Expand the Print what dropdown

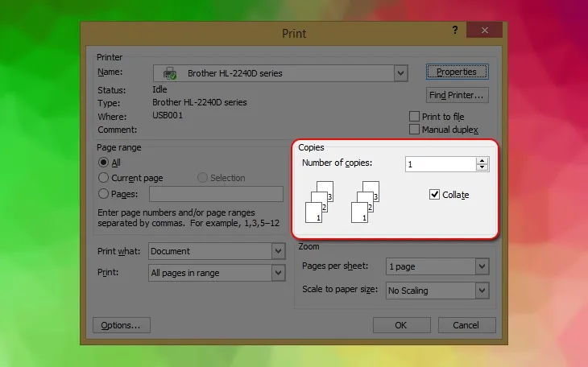point(278,251)
